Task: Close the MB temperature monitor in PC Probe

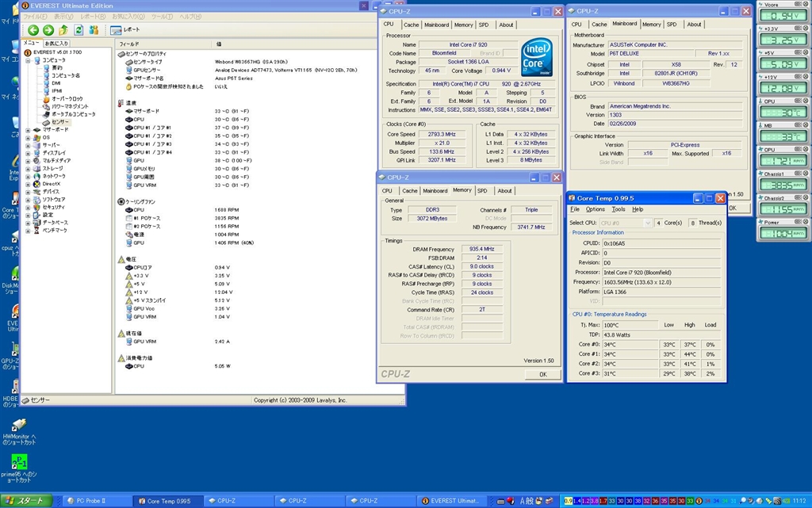Action: coord(806,124)
